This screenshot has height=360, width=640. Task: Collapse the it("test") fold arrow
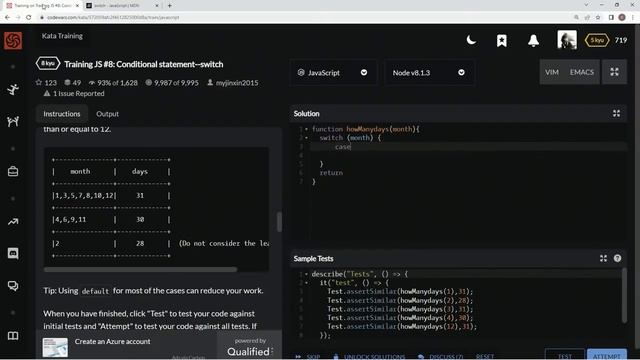307,282
